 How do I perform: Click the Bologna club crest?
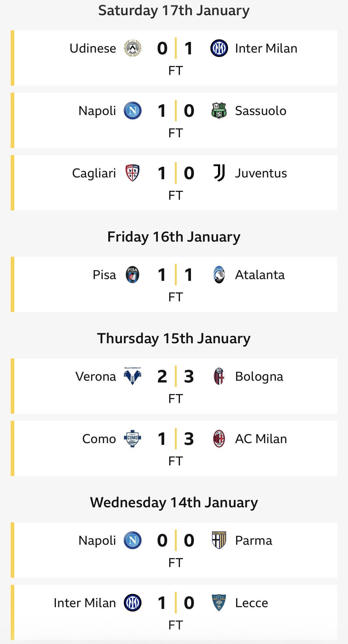click(x=219, y=376)
